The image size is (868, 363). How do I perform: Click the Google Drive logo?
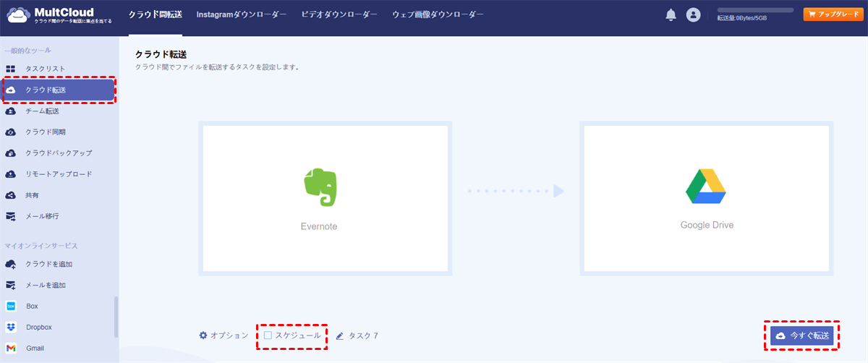(706, 187)
